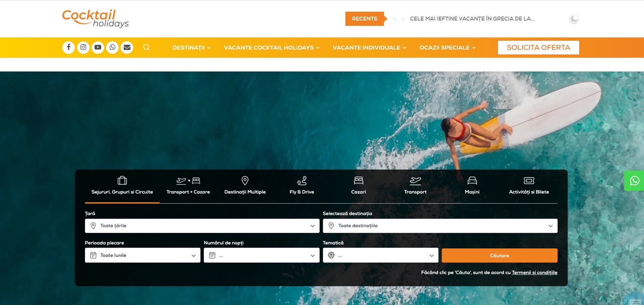This screenshot has height=305, width=644.
Task: Click the SOLICITA OFERTA button
Action: point(538,48)
